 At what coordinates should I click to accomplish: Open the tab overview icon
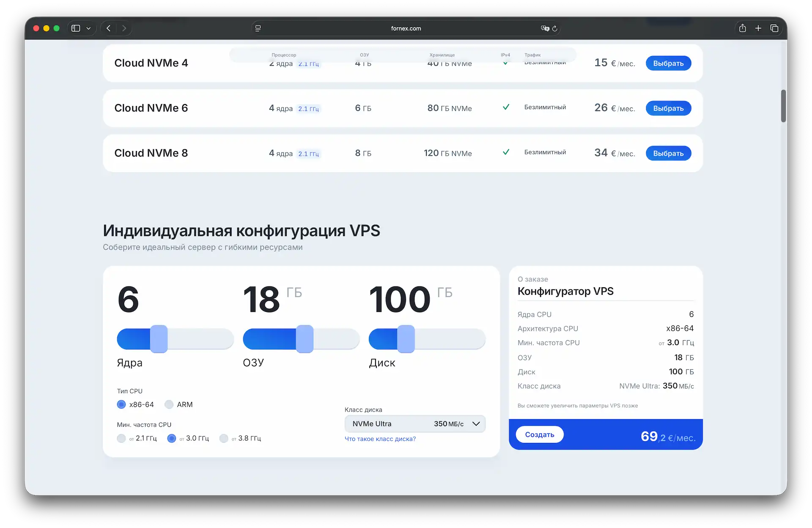pos(775,28)
